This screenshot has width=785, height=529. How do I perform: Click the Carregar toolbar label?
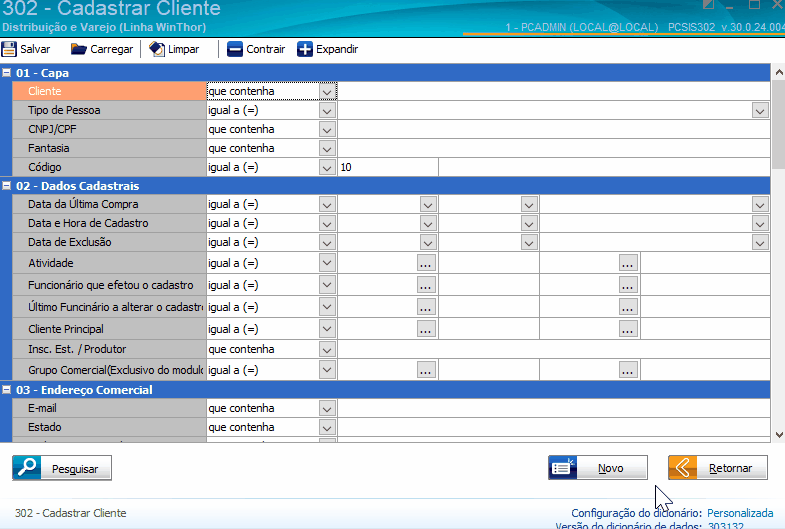click(112, 49)
